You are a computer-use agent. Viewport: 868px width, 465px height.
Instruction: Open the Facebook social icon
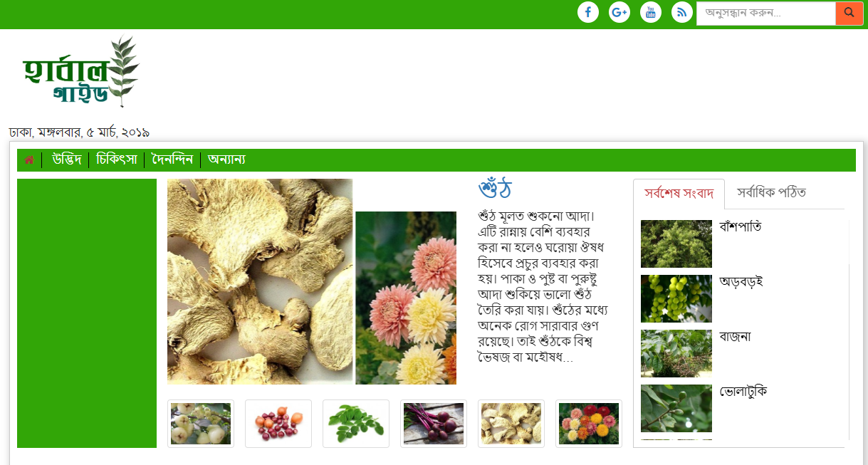point(588,11)
